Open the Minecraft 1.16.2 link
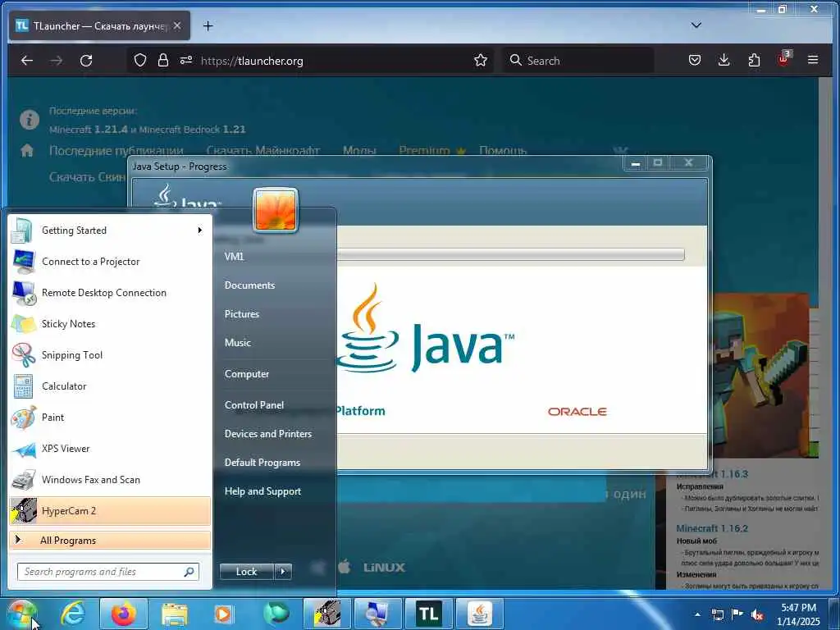This screenshot has height=630, width=840. [x=712, y=528]
